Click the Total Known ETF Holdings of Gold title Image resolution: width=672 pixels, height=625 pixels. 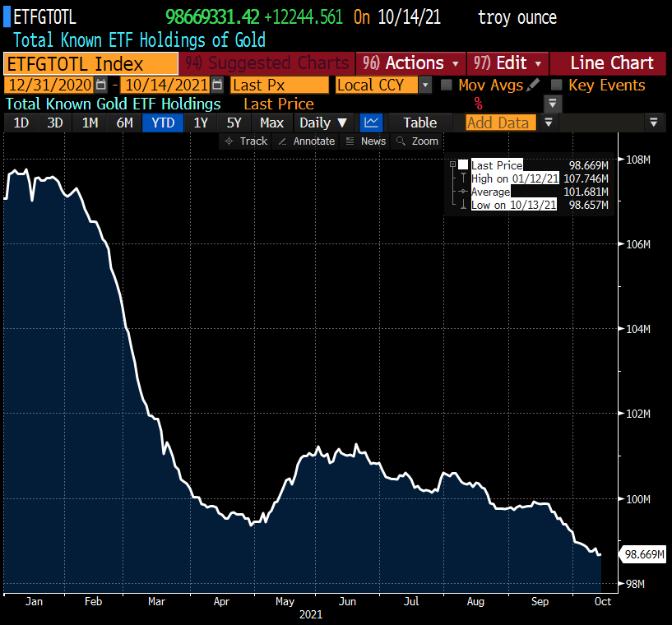[140, 40]
